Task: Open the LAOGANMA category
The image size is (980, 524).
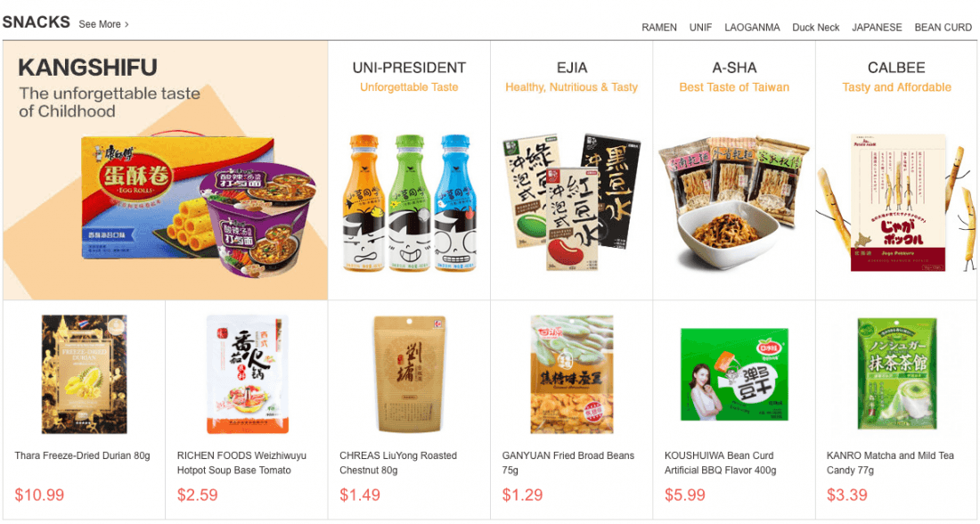Action: point(752,28)
